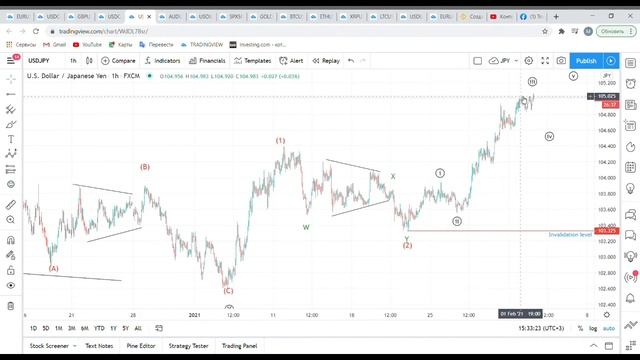
Task: Lock all drawing tools
Action: pyautogui.click(x=11, y=270)
